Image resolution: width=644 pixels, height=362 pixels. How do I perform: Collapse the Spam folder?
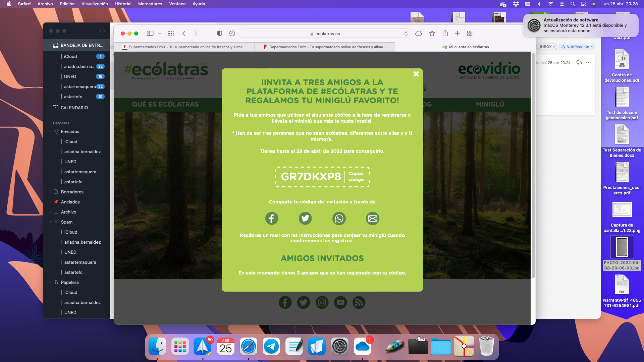pos(51,222)
